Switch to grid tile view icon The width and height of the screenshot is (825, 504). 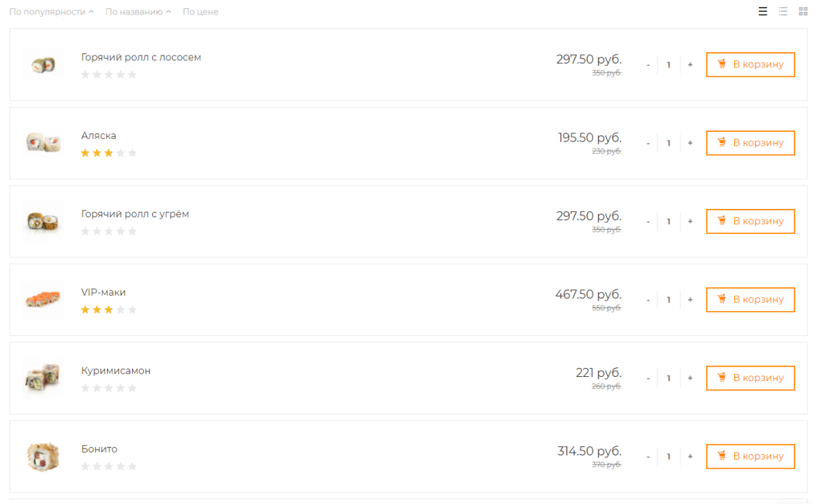coord(803,11)
